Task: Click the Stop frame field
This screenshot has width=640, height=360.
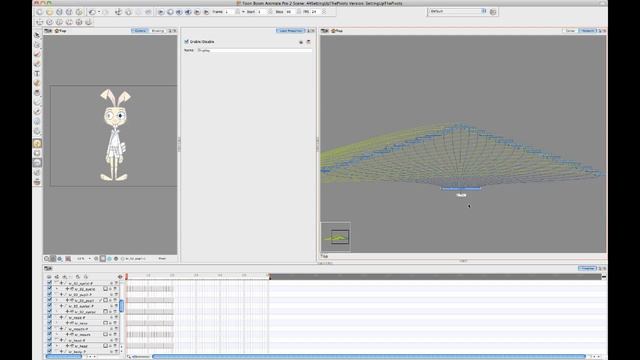Action: pos(291,12)
